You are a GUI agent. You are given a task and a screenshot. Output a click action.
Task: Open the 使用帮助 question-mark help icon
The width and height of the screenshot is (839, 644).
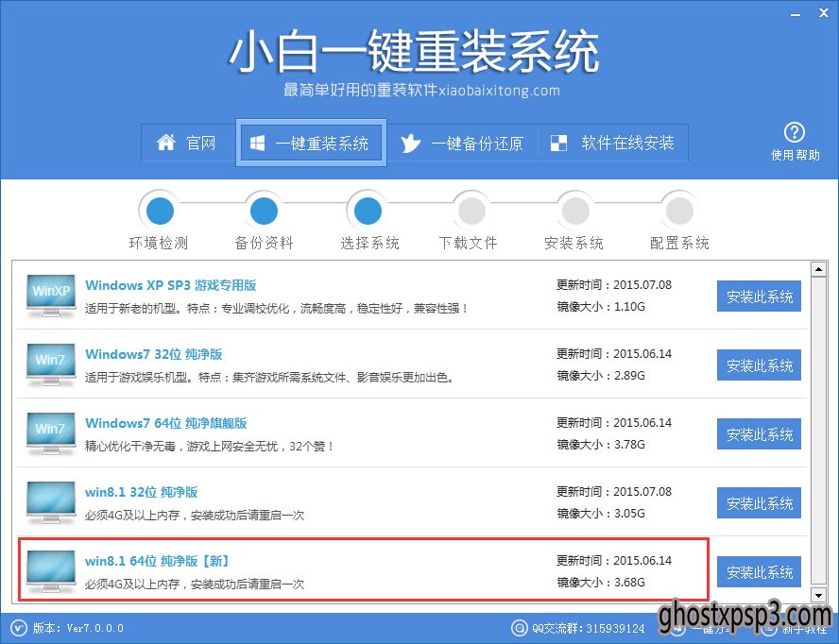795,132
